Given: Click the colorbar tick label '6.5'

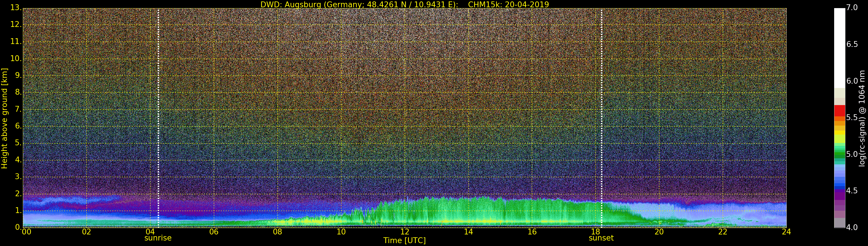Looking at the screenshot, I should [852, 45].
